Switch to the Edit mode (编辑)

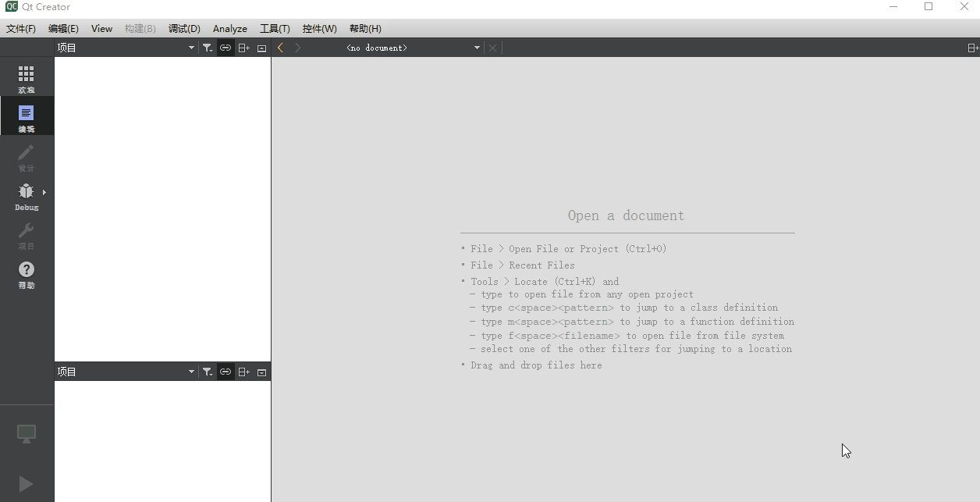(27, 116)
